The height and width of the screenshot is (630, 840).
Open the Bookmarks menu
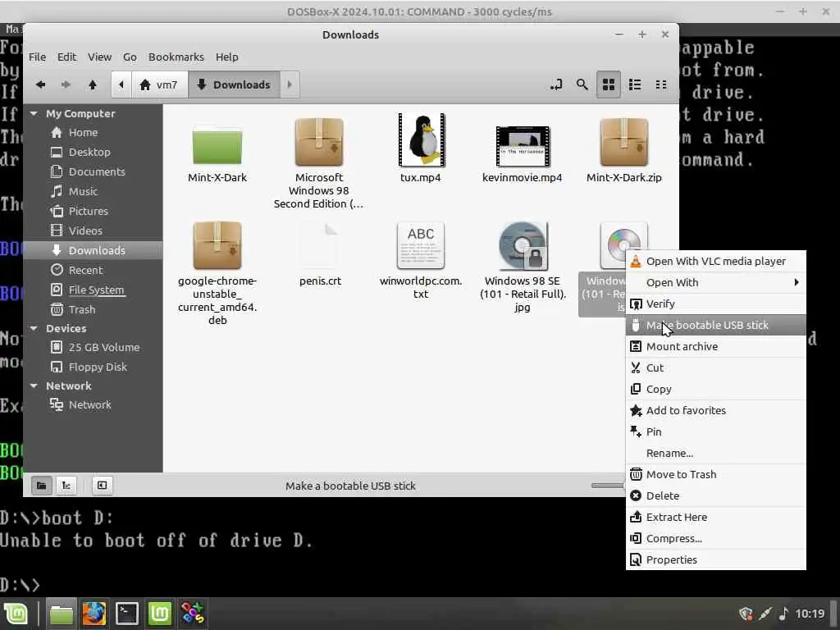pyautogui.click(x=176, y=57)
